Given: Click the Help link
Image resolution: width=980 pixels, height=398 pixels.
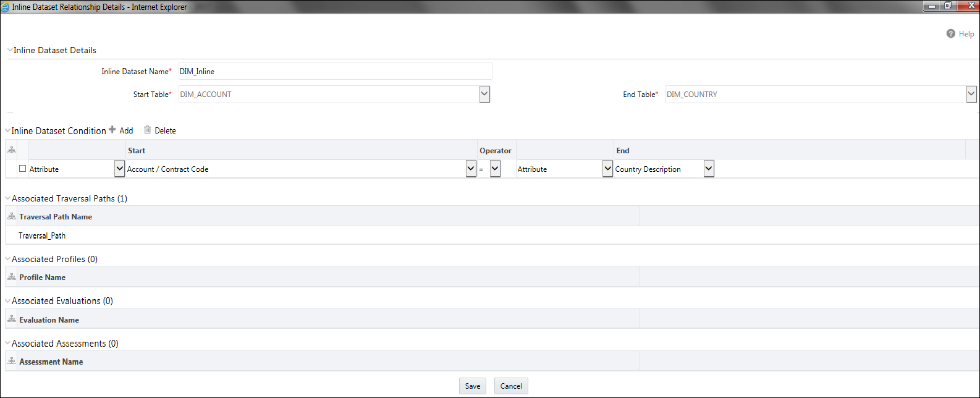Looking at the screenshot, I should 966,34.
